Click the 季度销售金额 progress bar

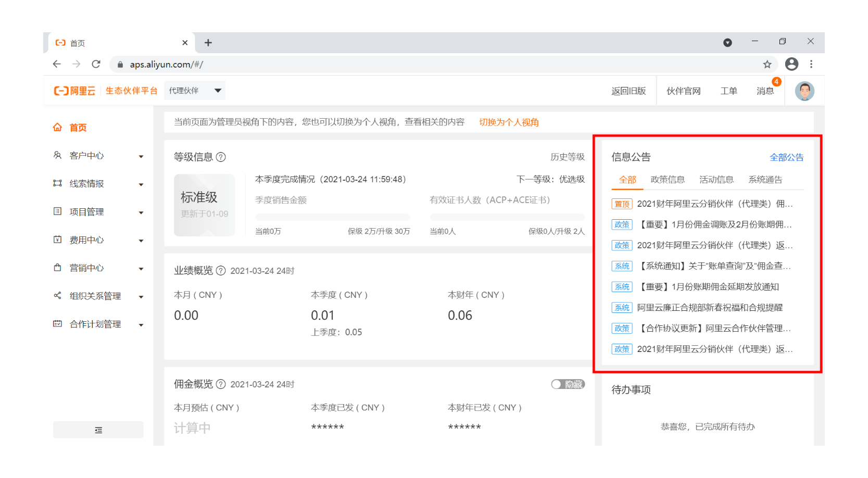[x=332, y=217]
